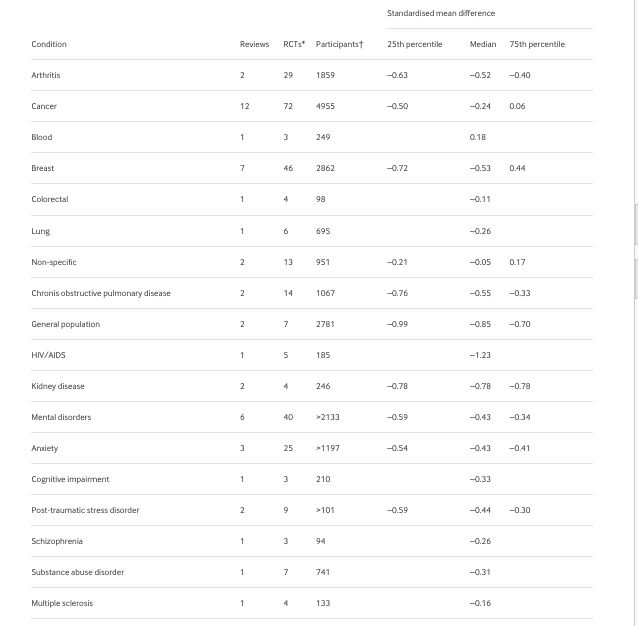Click the Schizophrenia row label
Image resolution: width=638 pixels, height=626 pixels.
point(57,541)
